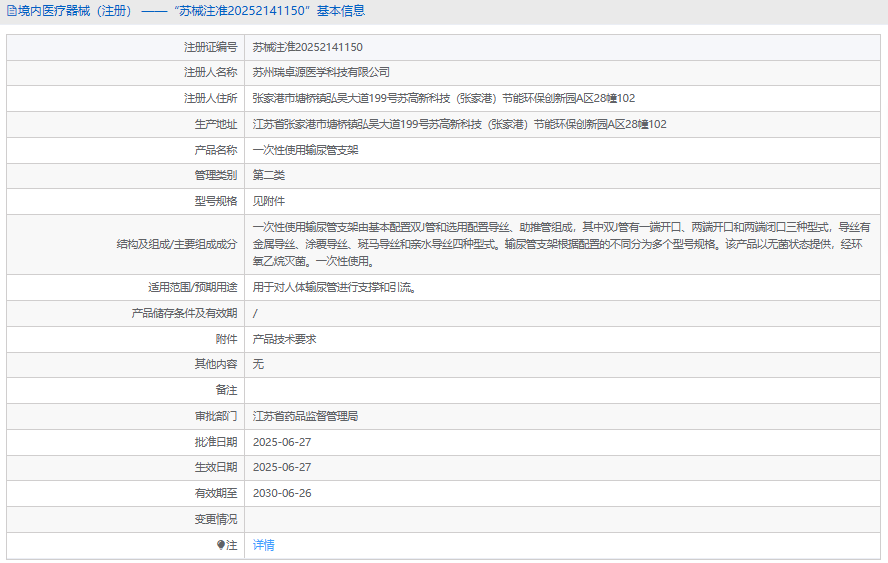
Task: Click the registrant name 苏州瑞卓源医学科技有限公司
Action: tap(320, 72)
